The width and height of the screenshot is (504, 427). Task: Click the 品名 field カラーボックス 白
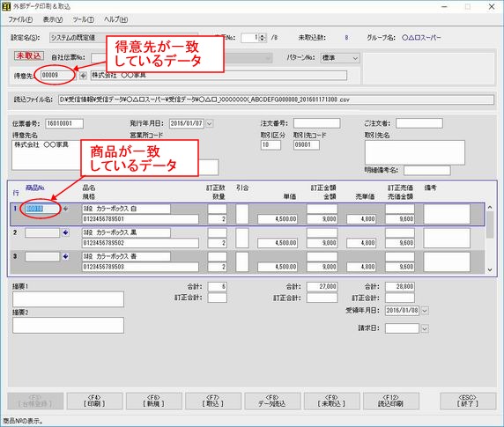(x=126, y=209)
